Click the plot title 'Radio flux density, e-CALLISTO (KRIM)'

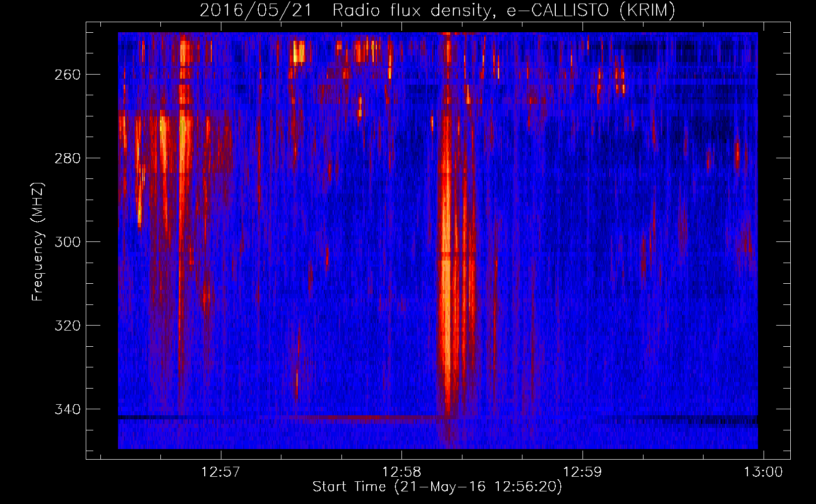click(x=504, y=10)
